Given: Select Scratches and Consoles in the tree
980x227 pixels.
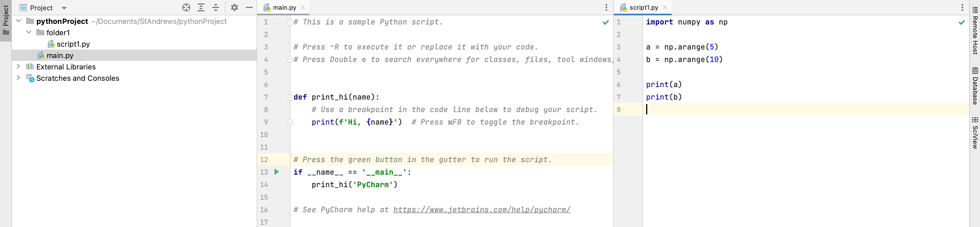Looking at the screenshot, I should tap(78, 78).
